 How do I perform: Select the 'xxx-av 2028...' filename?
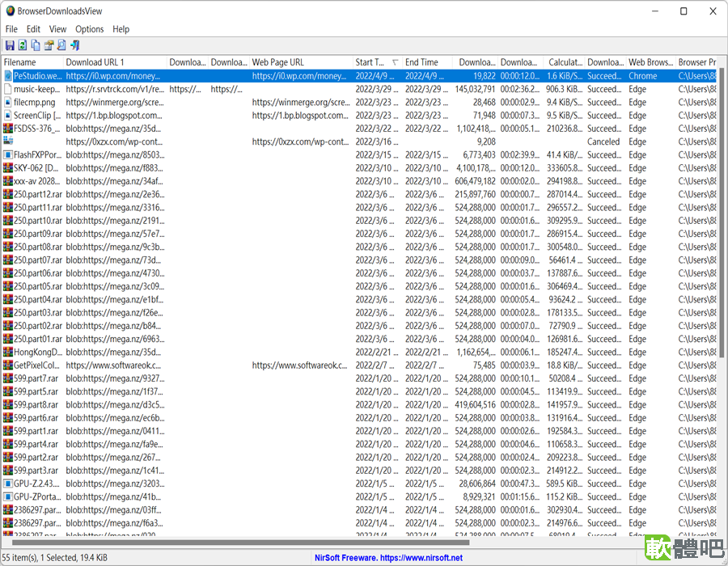point(37,181)
